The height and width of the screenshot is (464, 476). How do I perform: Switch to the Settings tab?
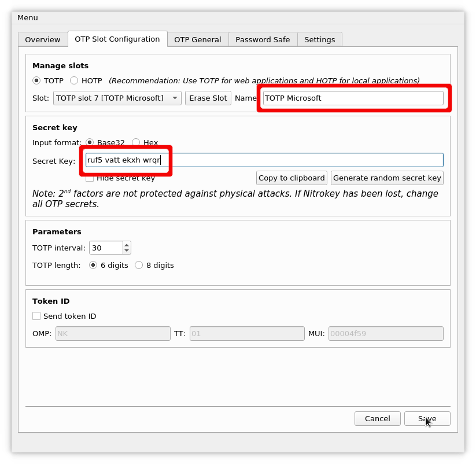point(319,39)
